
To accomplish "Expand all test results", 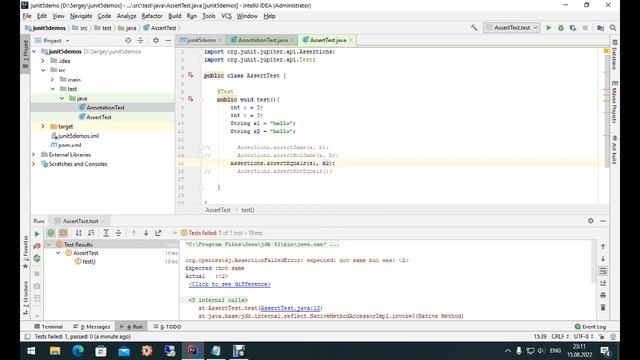I will click(x=106, y=233).
